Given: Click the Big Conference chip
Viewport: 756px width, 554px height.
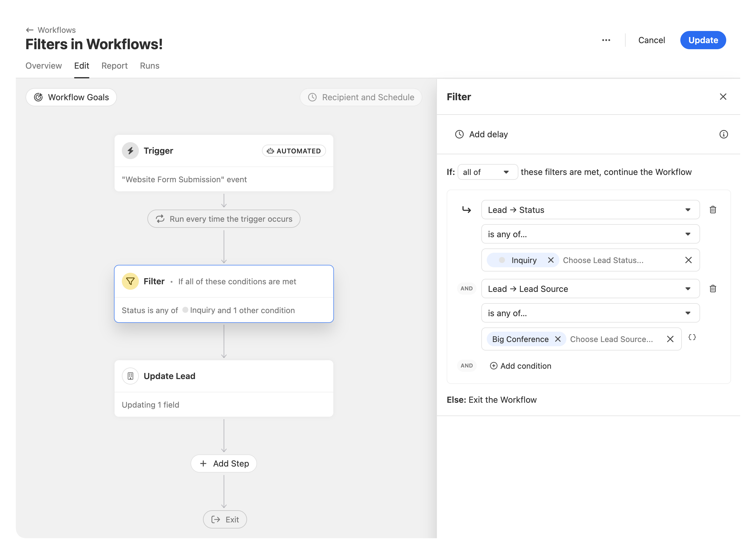Looking at the screenshot, I should tap(526, 339).
